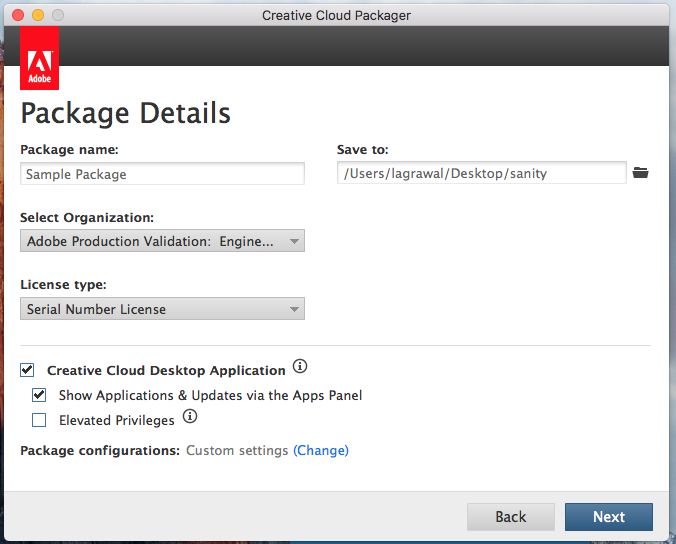Enable the Elevated Privileges checkbox
The image size is (676, 544).
[39, 420]
